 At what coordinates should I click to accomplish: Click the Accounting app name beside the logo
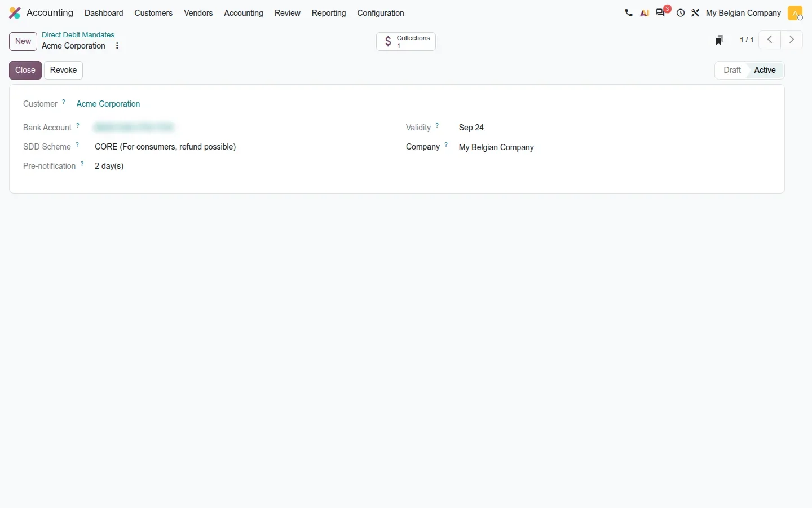50,13
